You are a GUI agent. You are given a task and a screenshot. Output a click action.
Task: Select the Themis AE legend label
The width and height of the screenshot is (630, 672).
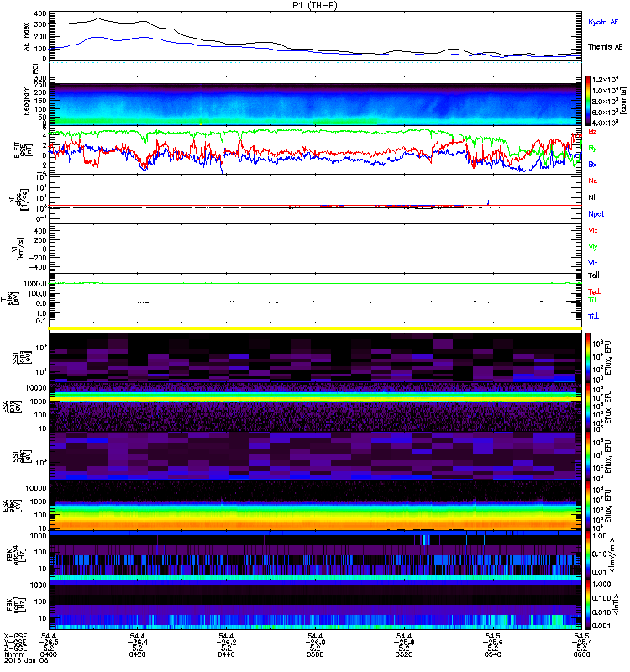point(605,47)
